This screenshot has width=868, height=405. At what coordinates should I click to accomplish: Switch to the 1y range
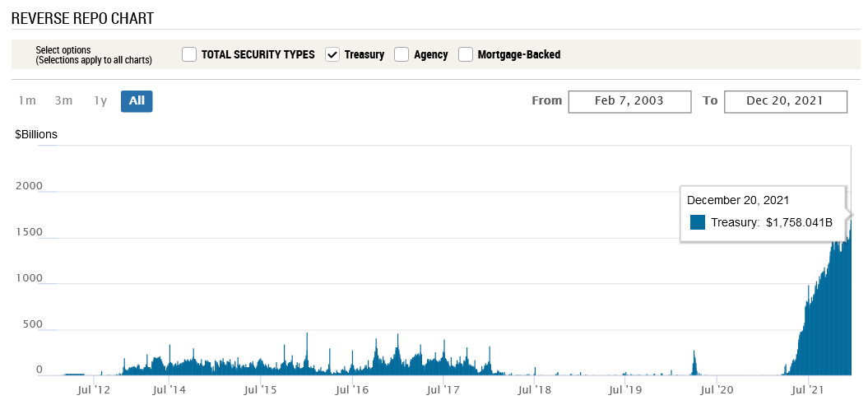click(x=100, y=100)
